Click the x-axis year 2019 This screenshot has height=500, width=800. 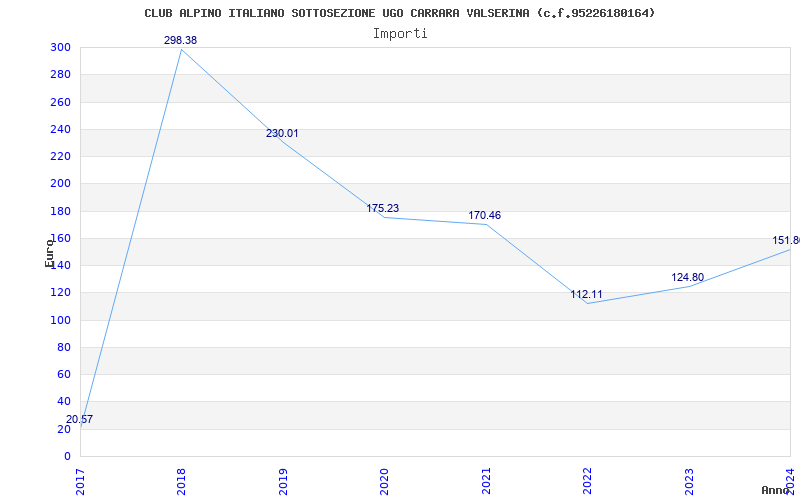(x=283, y=482)
